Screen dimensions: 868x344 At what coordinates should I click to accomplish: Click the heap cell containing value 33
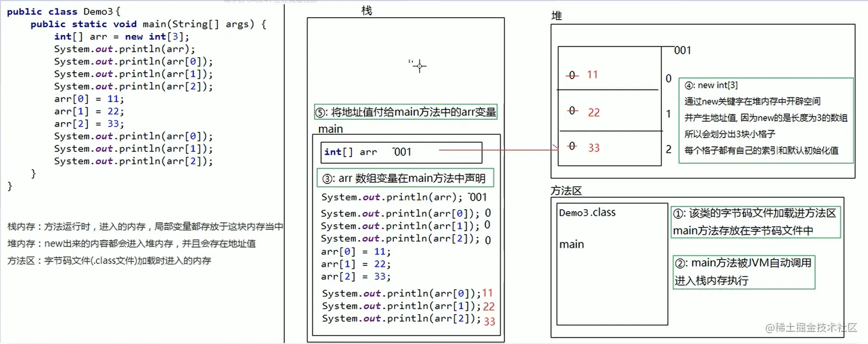coord(609,148)
